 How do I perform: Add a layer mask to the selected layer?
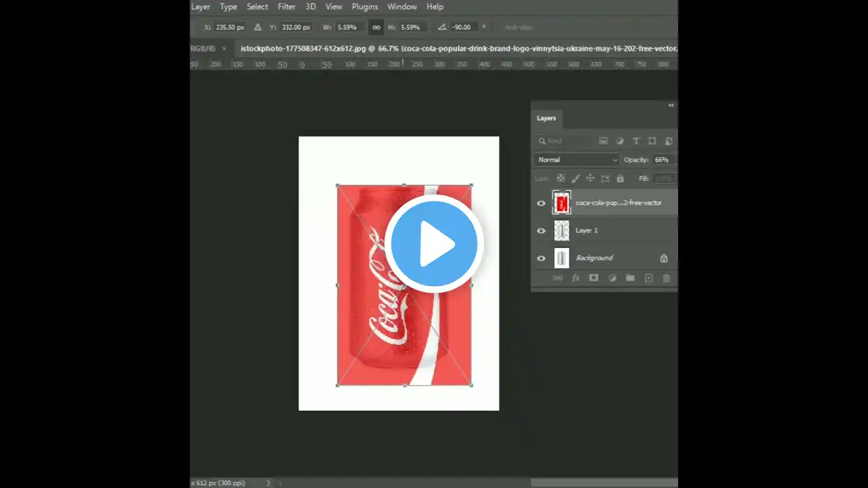593,278
